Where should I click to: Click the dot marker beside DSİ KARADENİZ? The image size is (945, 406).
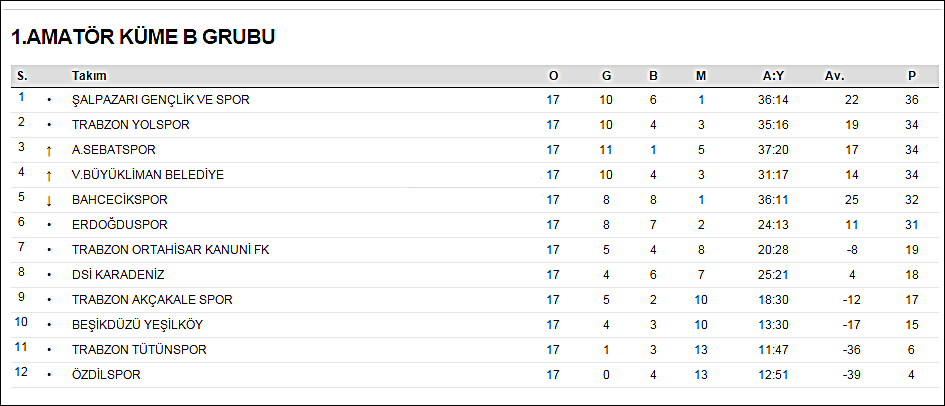click(x=49, y=275)
